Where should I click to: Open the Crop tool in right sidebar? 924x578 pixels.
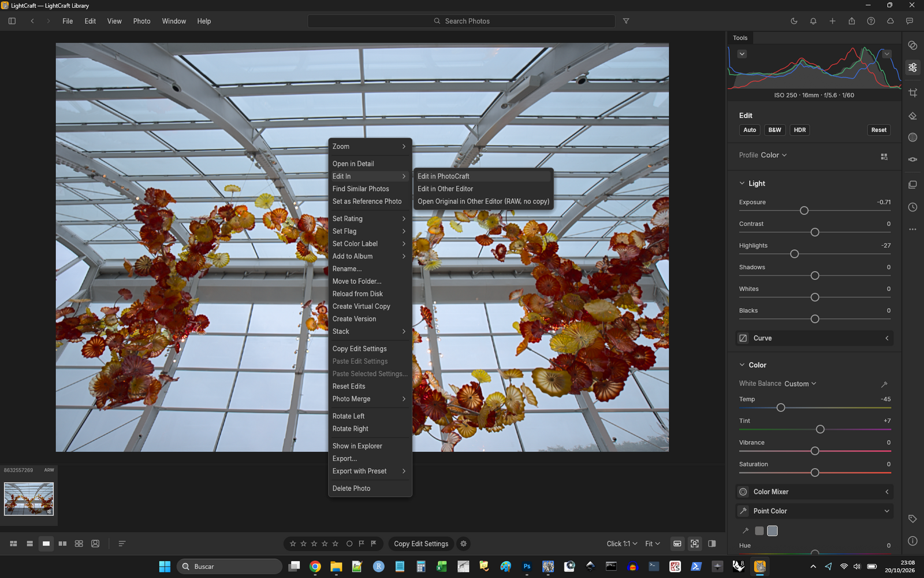912,92
